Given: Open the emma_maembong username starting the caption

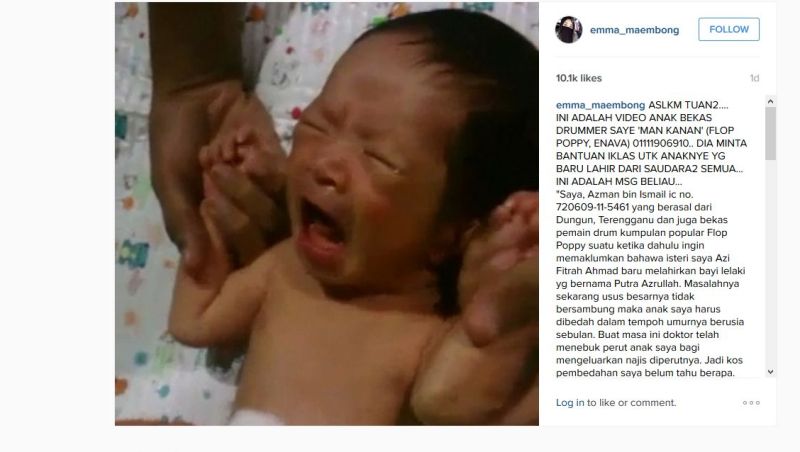Looking at the screenshot, I should pos(601,105).
